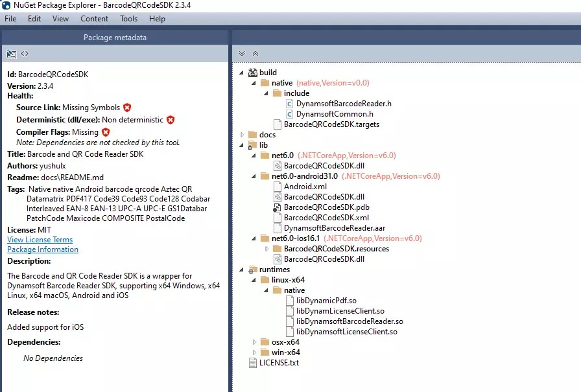581x392 pixels.
Task: Expand the win-x64 runtime folder
Action: point(254,352)
